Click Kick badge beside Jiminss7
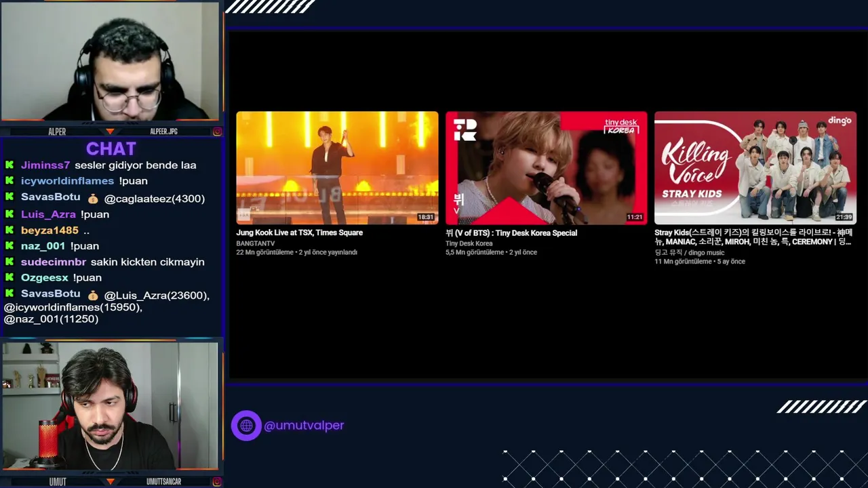 (9, 165)
